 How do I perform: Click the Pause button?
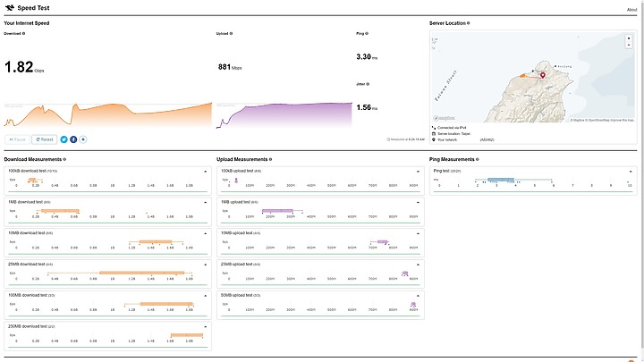pos(17,139)
